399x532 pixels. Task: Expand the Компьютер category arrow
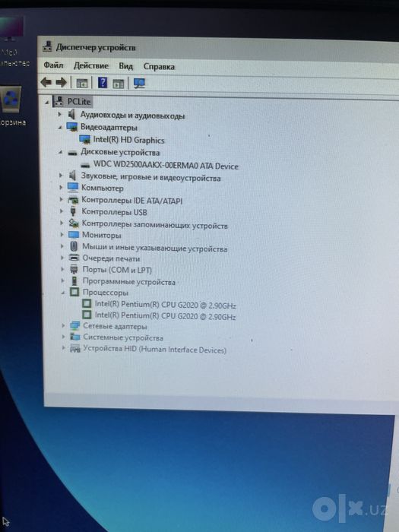click(61, 187)
